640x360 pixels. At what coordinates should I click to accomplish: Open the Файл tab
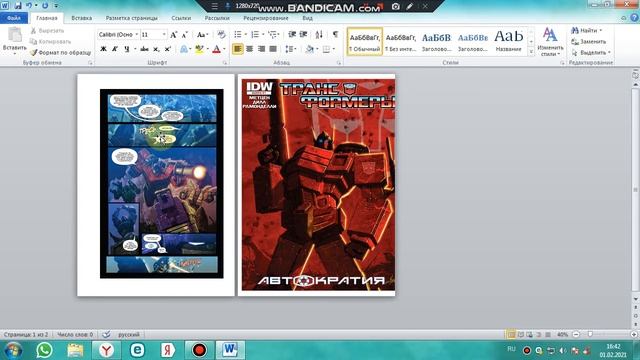coord(14,18)
